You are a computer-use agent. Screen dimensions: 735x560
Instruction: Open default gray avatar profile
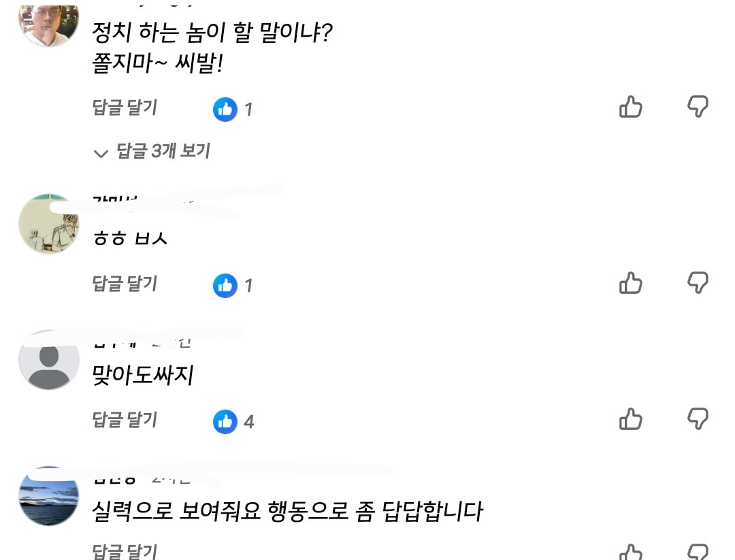(x=49, y=360)
